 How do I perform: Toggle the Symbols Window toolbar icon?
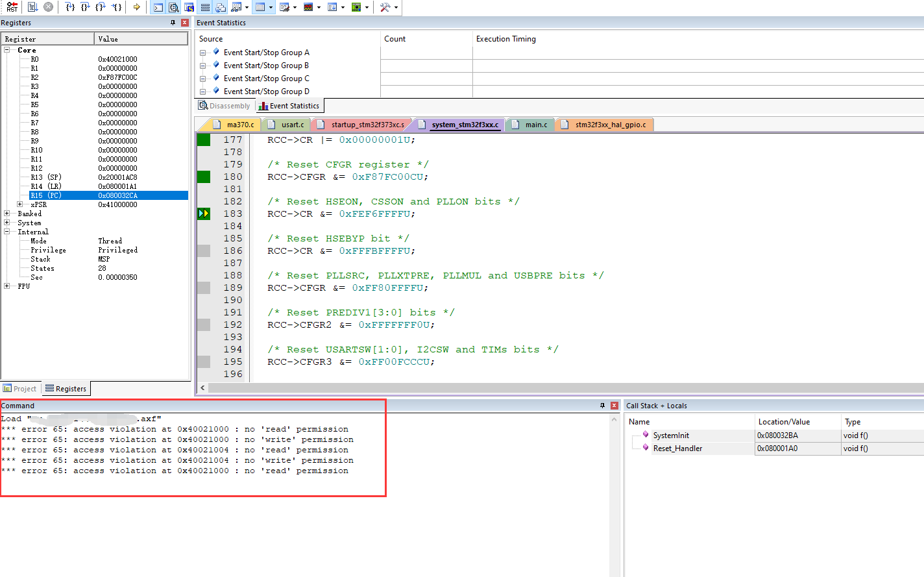click(x=189, y=7)
